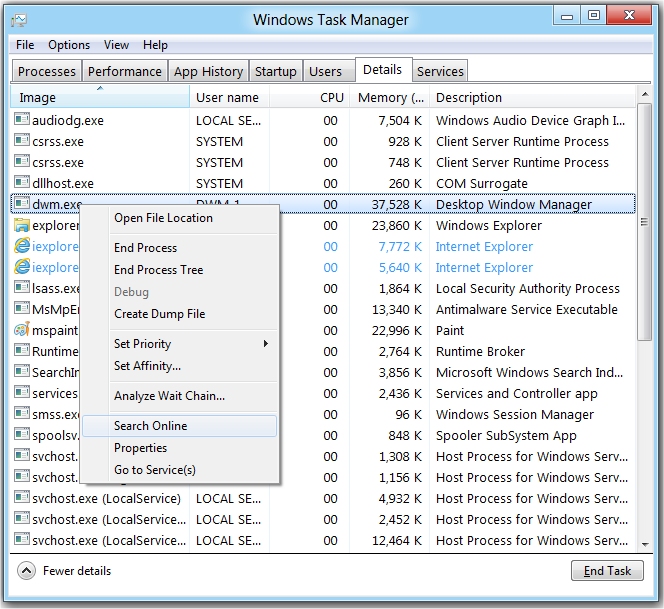Click the svchost.exe (LocalService) row icon

[22, 497]
